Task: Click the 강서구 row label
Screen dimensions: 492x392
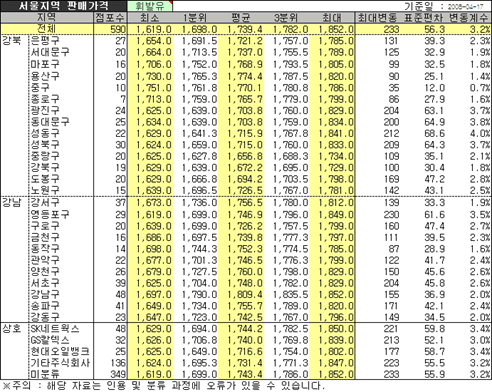Action: tap(45, 202)
